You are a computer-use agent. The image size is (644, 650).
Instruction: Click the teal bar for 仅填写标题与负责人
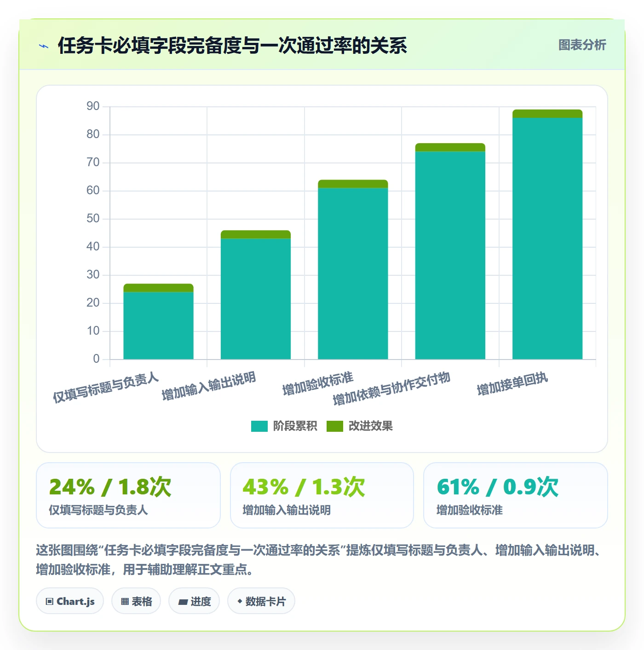tap(158, 325)
